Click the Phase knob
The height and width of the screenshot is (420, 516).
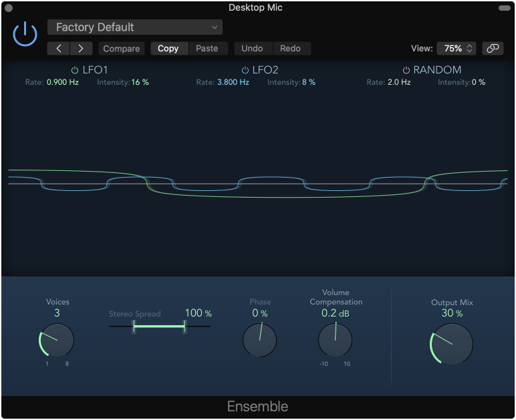pyautogui.click(x=259, y=339)
